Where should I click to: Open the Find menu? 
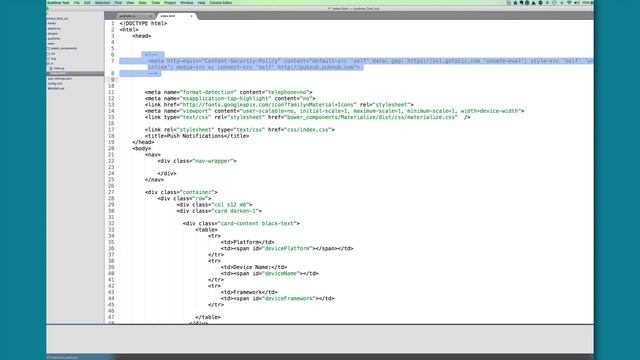coord(118,3)
